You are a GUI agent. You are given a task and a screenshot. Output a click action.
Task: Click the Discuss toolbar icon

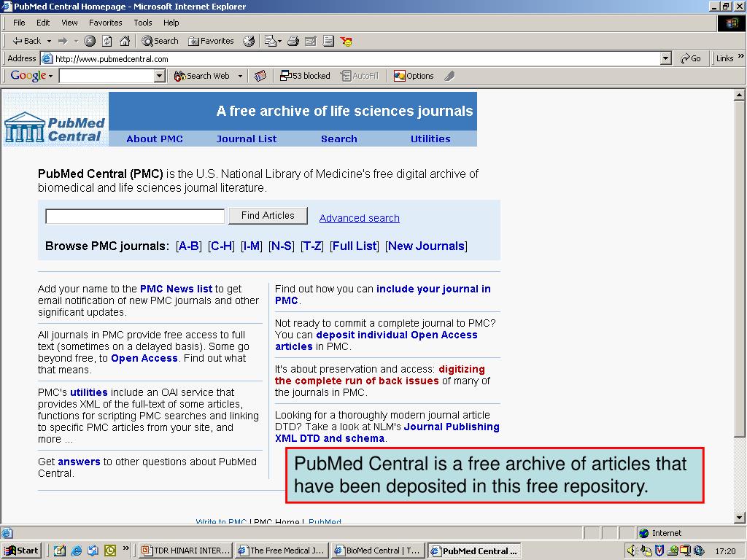click(328, 41)
